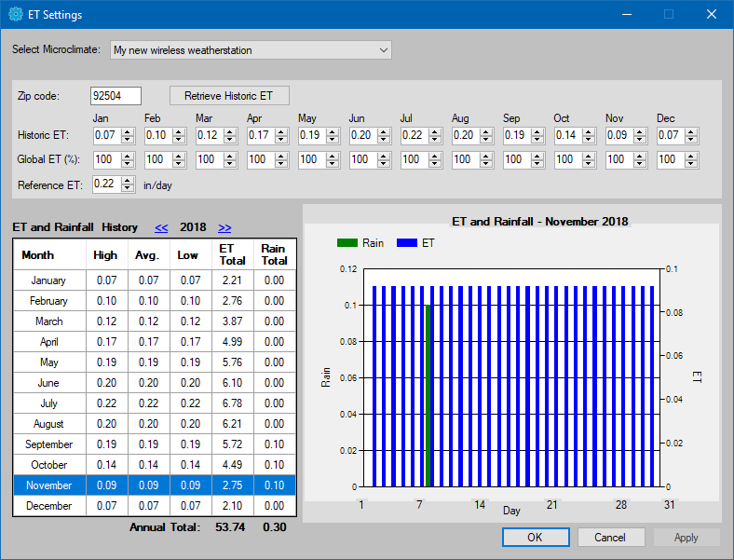This screenshot has width=734, height=560.
Task: Select the February history row
Action: [x=155, y=301]
